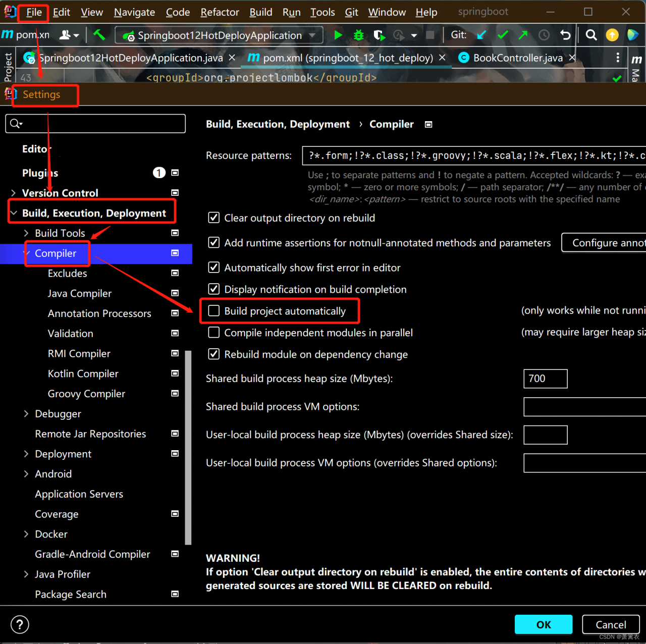Image resolution: width=646 pixels, height=644 pixels.
Task: Close the BookController.java tab
Action: [x=572, y=58]
